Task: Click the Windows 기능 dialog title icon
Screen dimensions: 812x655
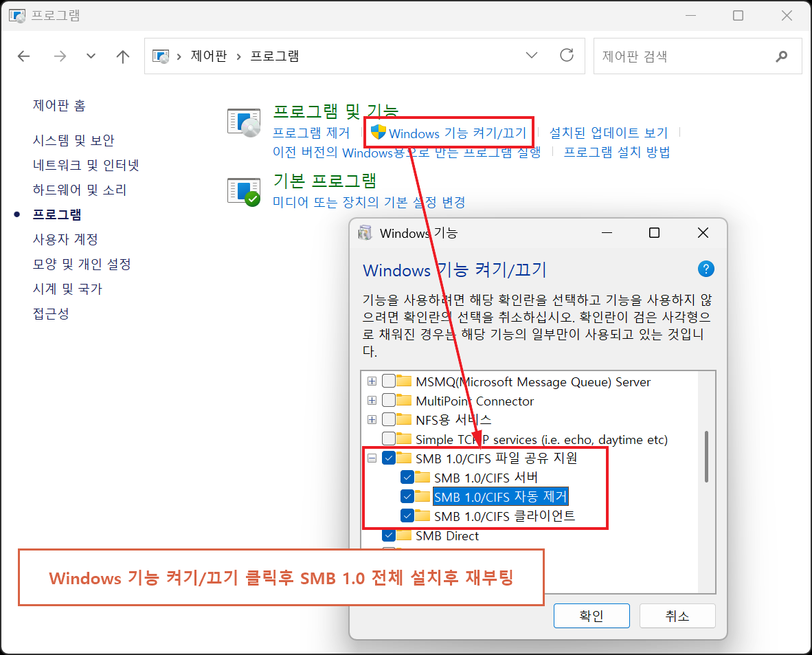Action: point(365,233)
